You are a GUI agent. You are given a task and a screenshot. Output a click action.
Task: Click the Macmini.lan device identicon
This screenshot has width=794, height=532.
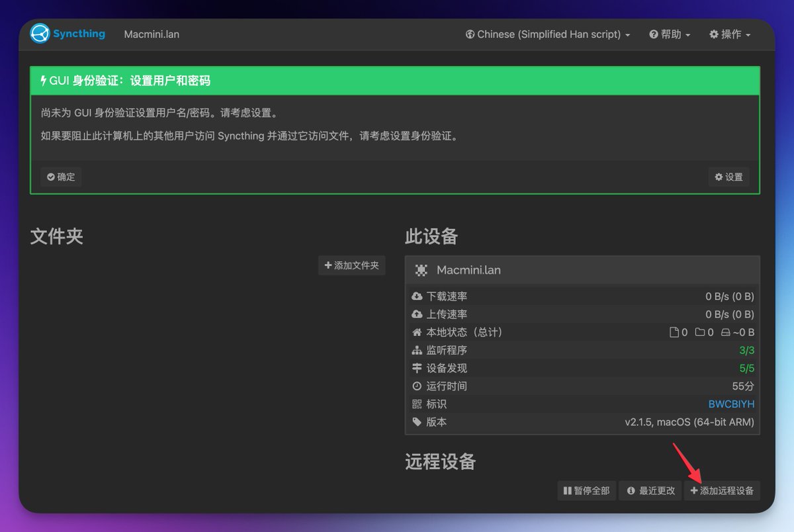(x=421, y=270)
